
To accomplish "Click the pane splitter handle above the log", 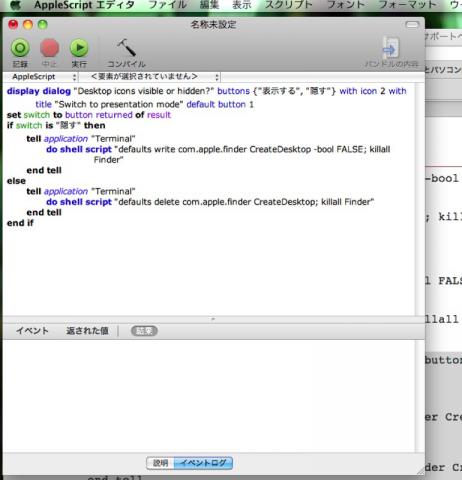I will coord(213,319).
